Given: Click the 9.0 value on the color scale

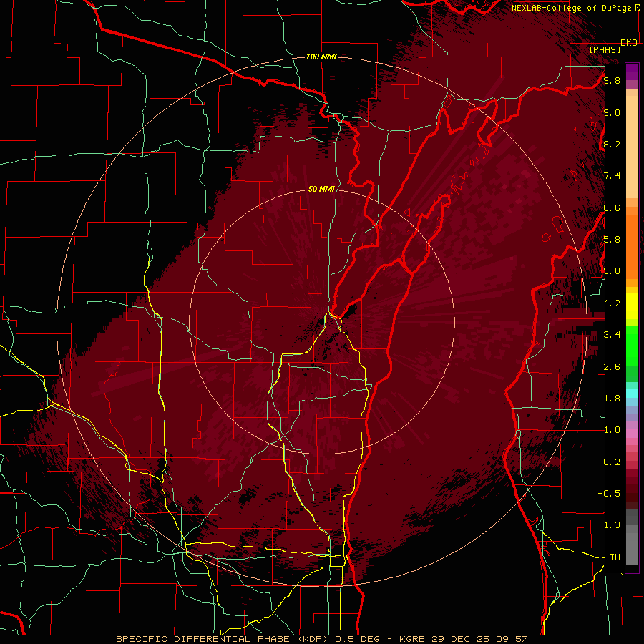Looking at the screenshot, I should (612, 112).
